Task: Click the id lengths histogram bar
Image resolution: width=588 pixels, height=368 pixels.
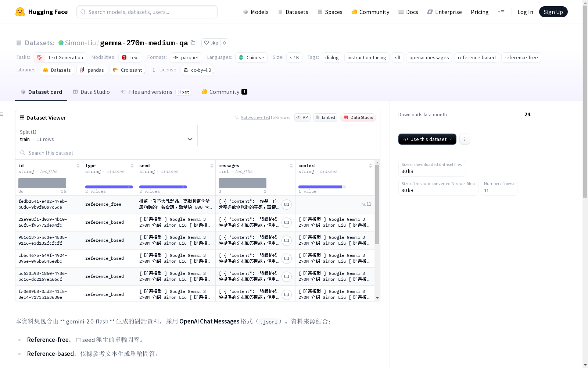Action: 42,183
